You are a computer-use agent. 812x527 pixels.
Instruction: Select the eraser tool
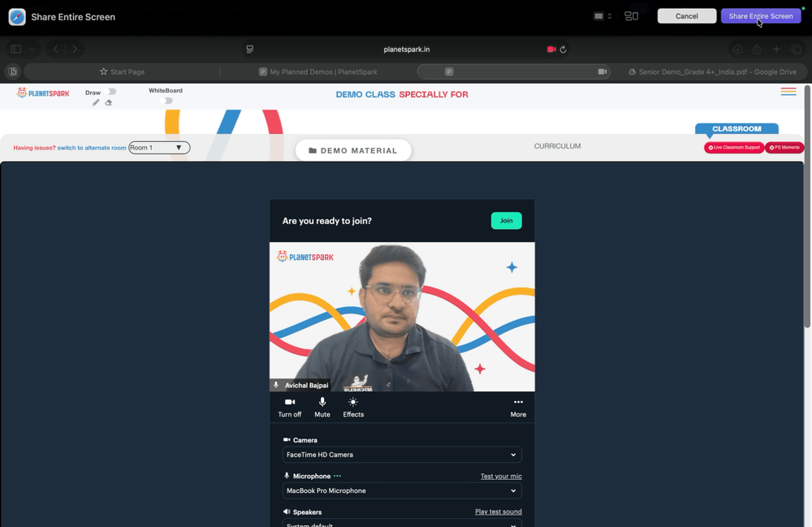[x=108, y=102]
